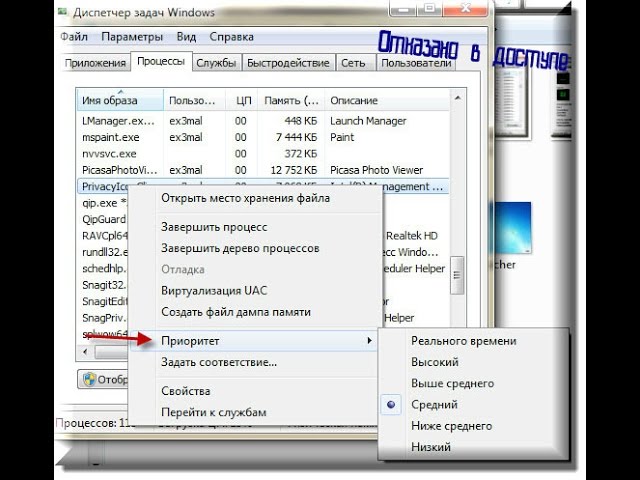Select the rundll32 process row
Screen dimensions: 640x480
tap(104, 252)
